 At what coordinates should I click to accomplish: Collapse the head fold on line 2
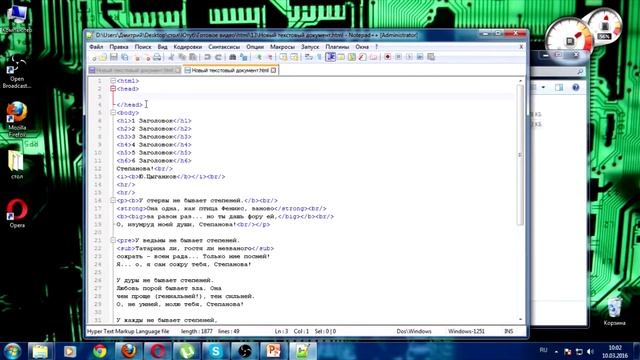[x=113, y=89]
